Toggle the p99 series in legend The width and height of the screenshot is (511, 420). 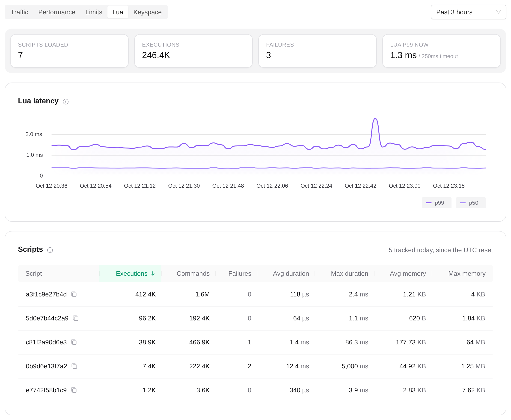point(437,203)
